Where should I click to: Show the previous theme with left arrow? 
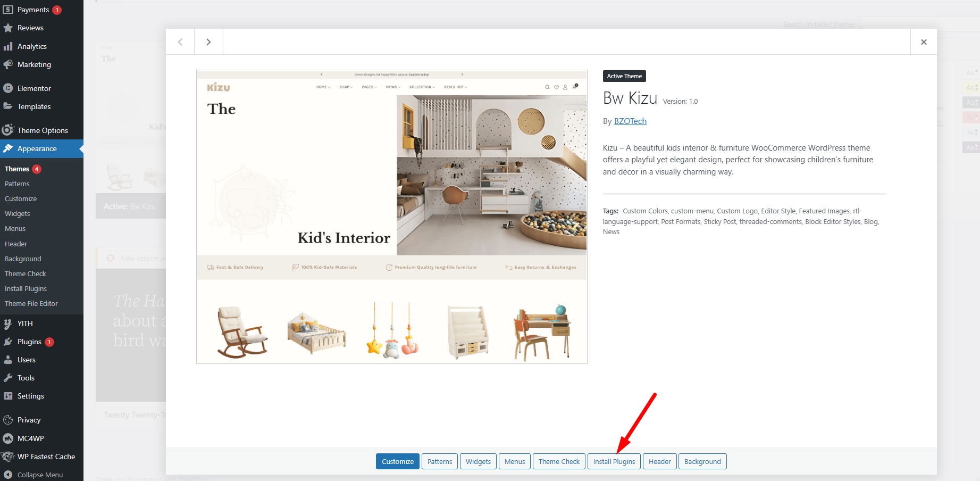click(180, 42)
